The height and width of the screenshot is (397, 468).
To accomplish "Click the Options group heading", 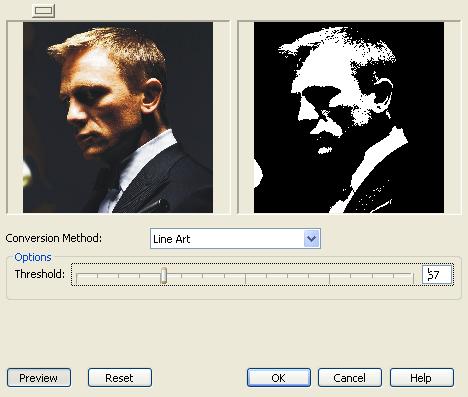I will coord(33,257).
